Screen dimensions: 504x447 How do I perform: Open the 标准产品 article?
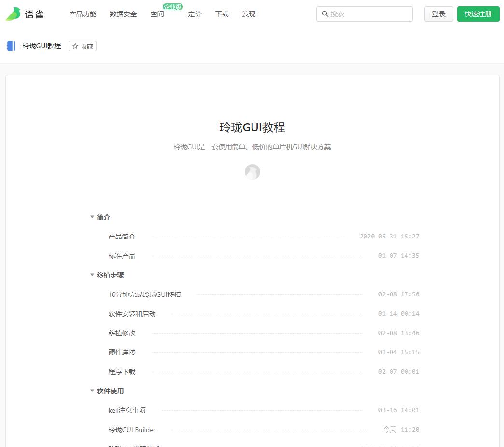click(122, 256)
